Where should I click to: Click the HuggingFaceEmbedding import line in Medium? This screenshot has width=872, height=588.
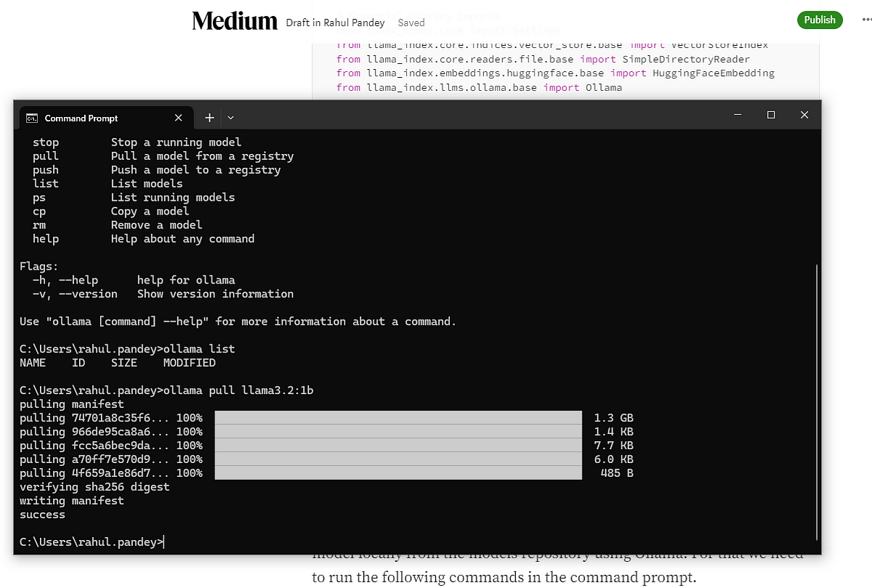click(555, 73)
